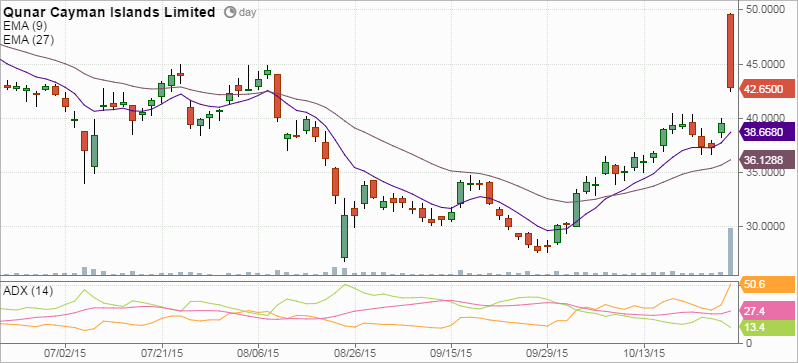Image resolution: width=798 pixels, height=363 pixels.
Task: Click the 07/02/15 date axis label
Action: (65, 352)
